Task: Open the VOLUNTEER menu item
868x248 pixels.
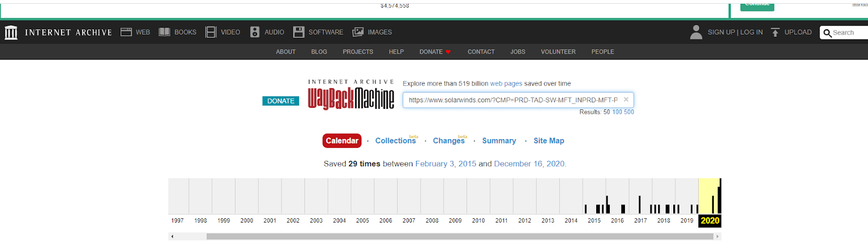Action: (558, 52)
